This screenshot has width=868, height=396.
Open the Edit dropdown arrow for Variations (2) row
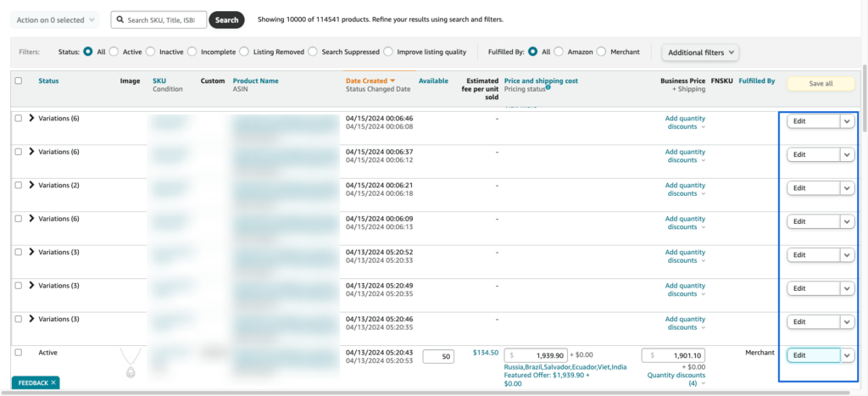(x=847, y=188)
